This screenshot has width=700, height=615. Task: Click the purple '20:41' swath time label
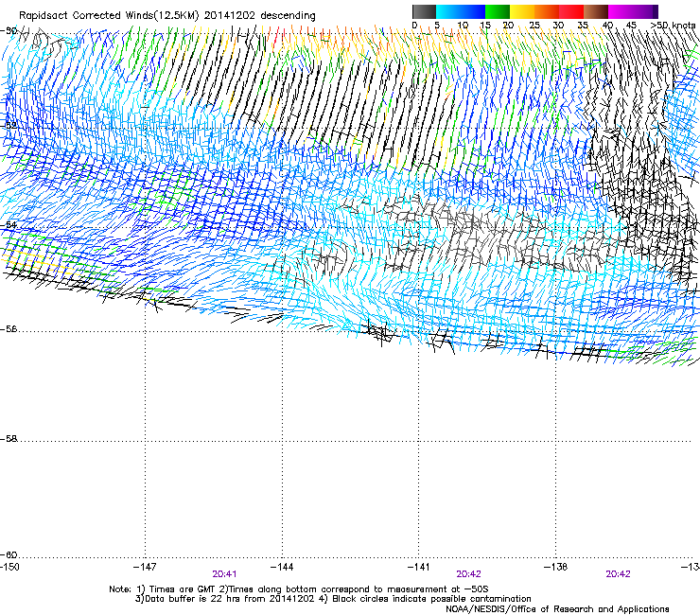(224, 574)
